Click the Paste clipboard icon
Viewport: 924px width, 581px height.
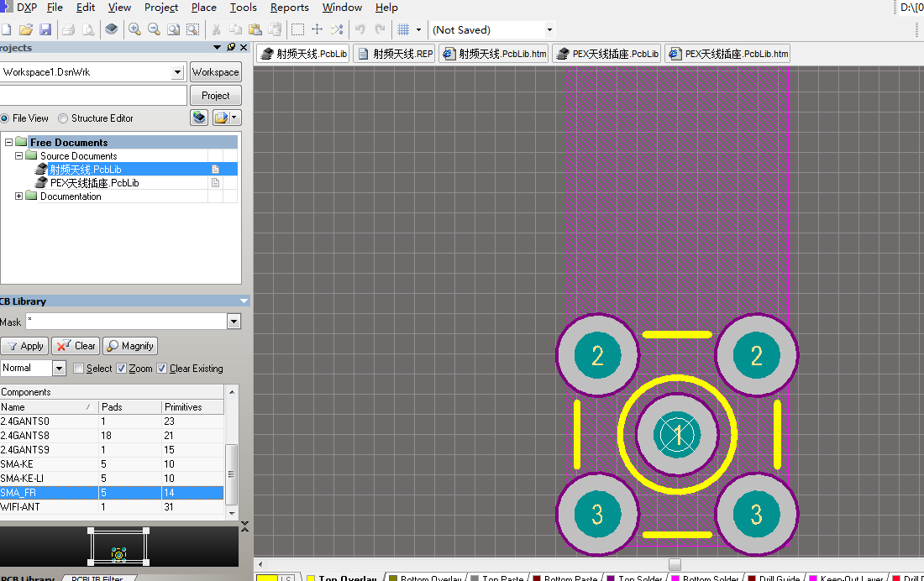[x=255, y=29]
